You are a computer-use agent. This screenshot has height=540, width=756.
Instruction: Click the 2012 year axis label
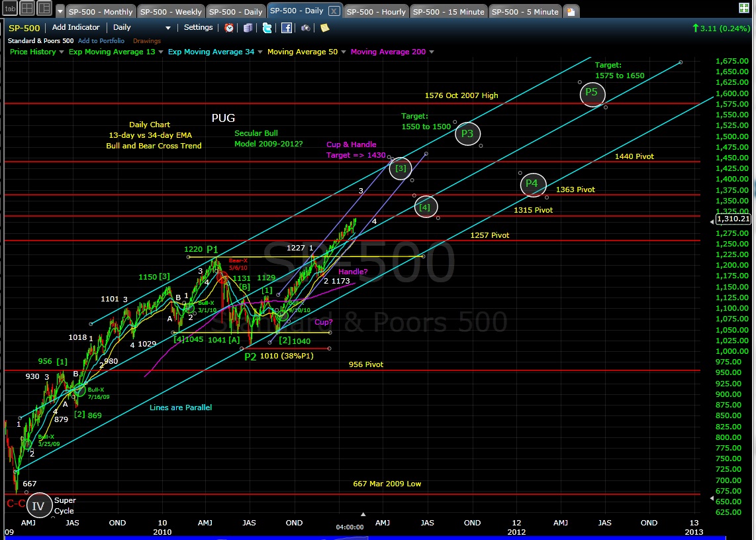point(516,532)
